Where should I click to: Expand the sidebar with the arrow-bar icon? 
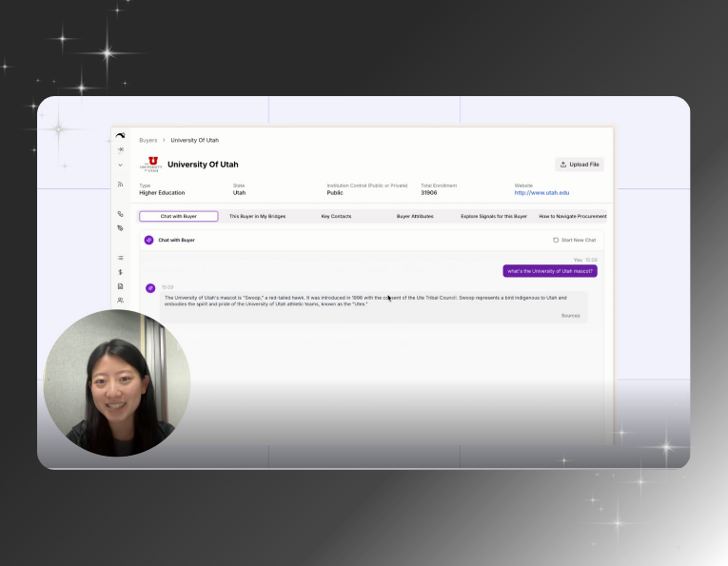[120, 149]
